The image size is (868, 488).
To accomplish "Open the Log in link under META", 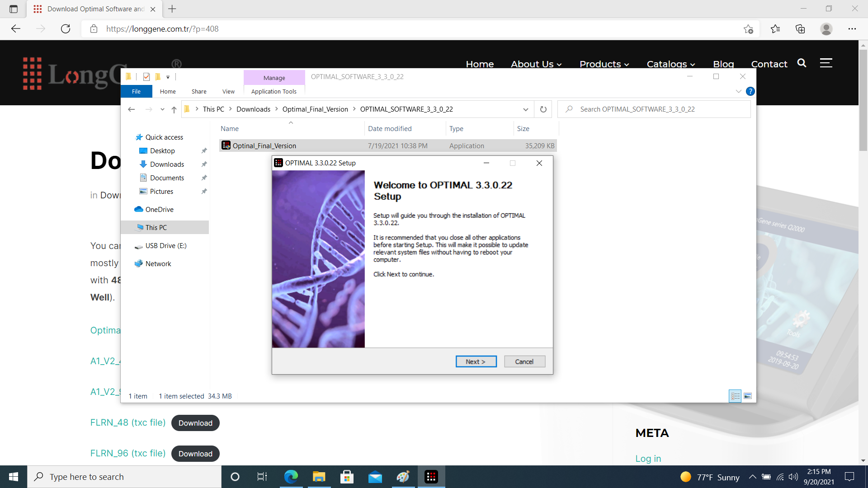I will (648, 458).
